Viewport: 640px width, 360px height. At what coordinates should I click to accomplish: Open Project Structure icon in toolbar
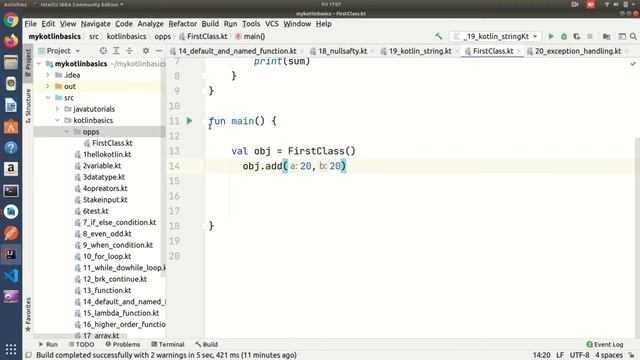tap(607, 36)
